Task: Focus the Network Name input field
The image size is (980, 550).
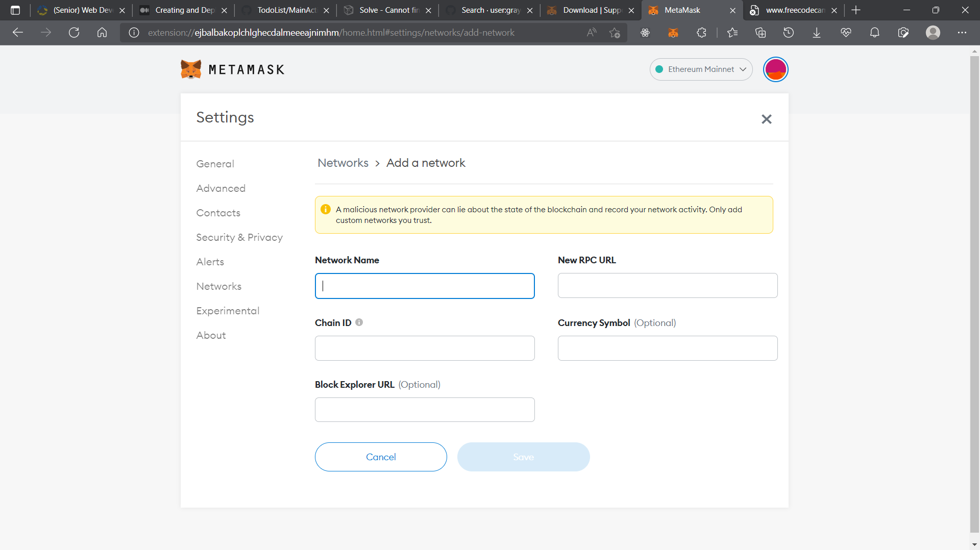Action: 425,286
